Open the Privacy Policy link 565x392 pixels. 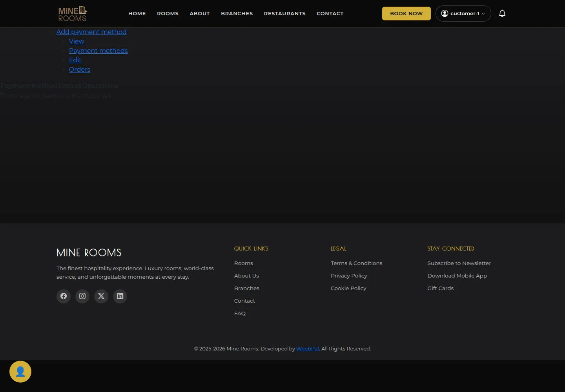point(349,276)
